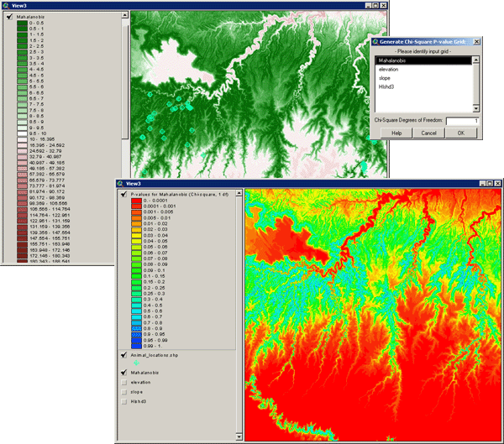Click the View3 icon in front window title
504x444 pixels.
pos(123,182)
